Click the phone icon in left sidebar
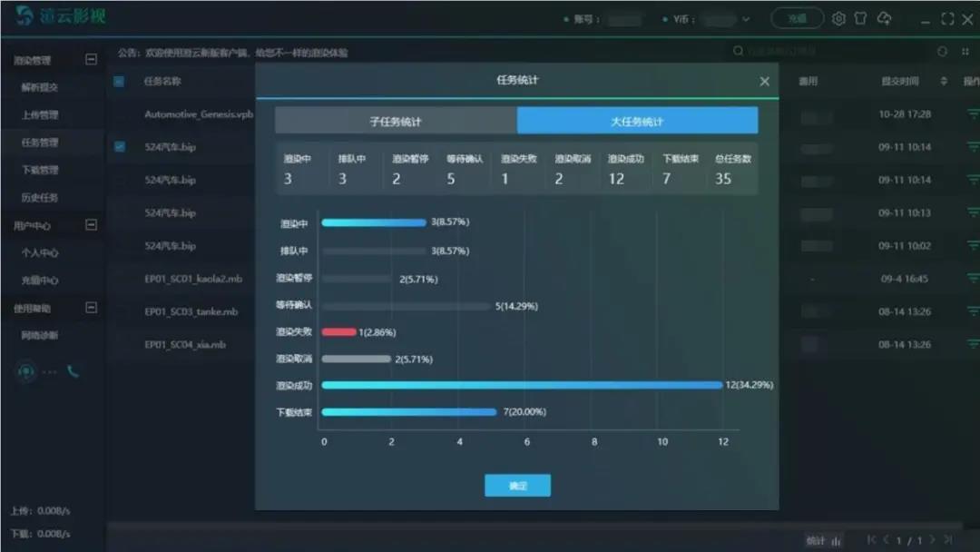 [73, 371]
